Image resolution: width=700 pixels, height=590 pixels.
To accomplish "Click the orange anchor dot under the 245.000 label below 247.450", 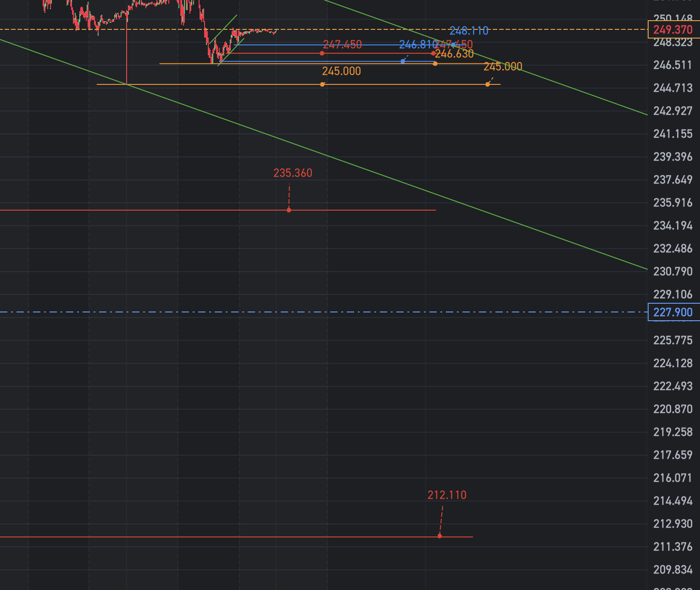I will click(x=322, y=84).
